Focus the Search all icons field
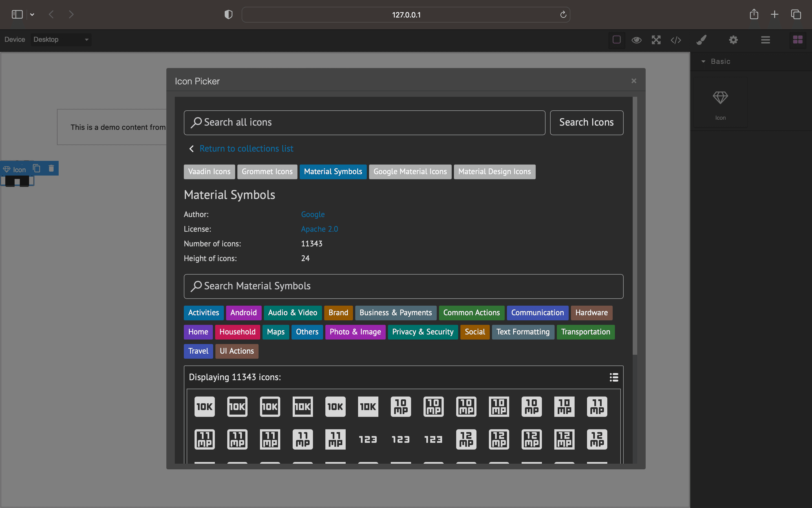812x508 pixels. click(364, 123)
